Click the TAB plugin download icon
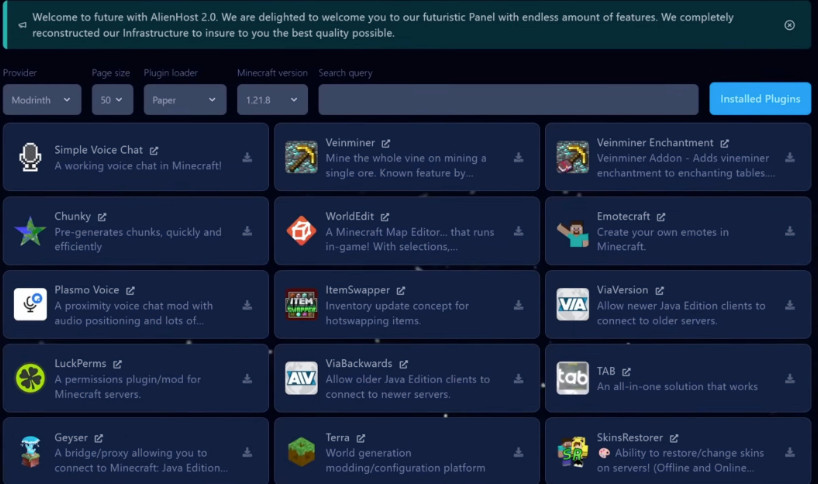The height and width of the screenshot is (484, 818). click(x=790, y=379)
